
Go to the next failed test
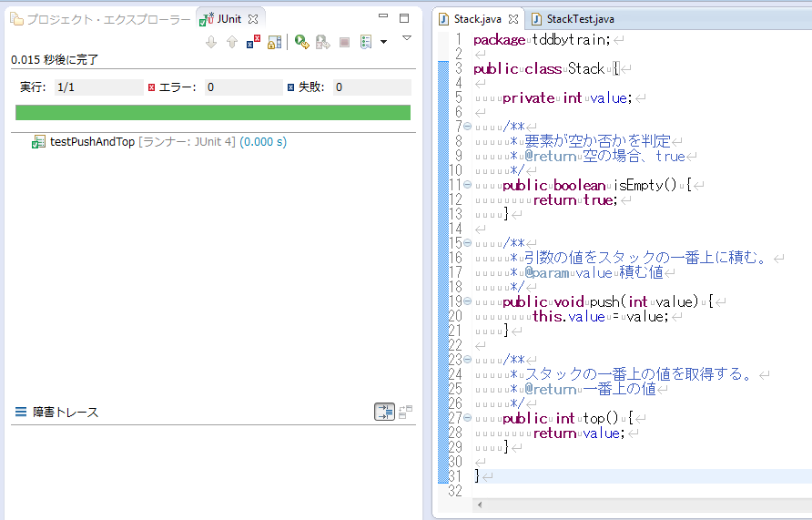pos(211,42)
